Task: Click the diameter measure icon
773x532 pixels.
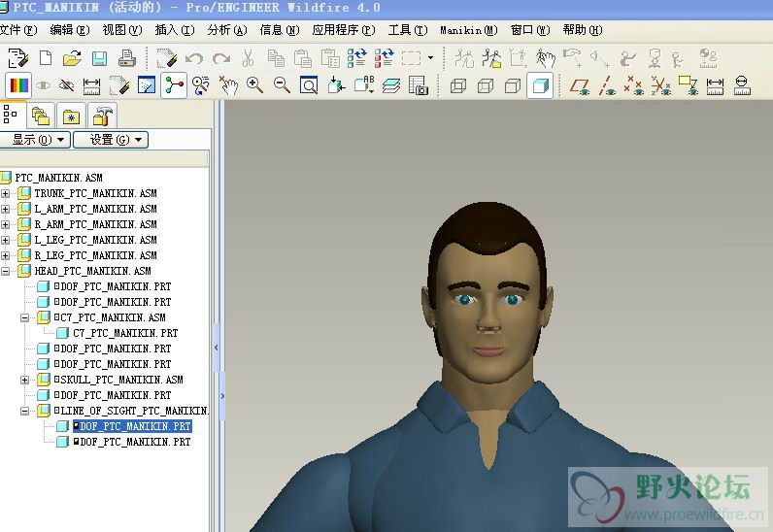Action: click(742, 85)
